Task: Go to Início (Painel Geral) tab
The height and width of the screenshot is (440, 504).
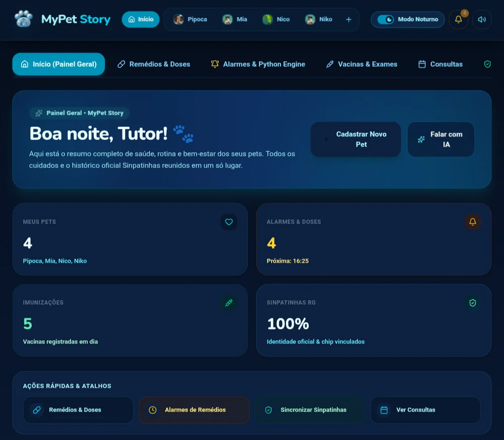Action: click(58, 65)
